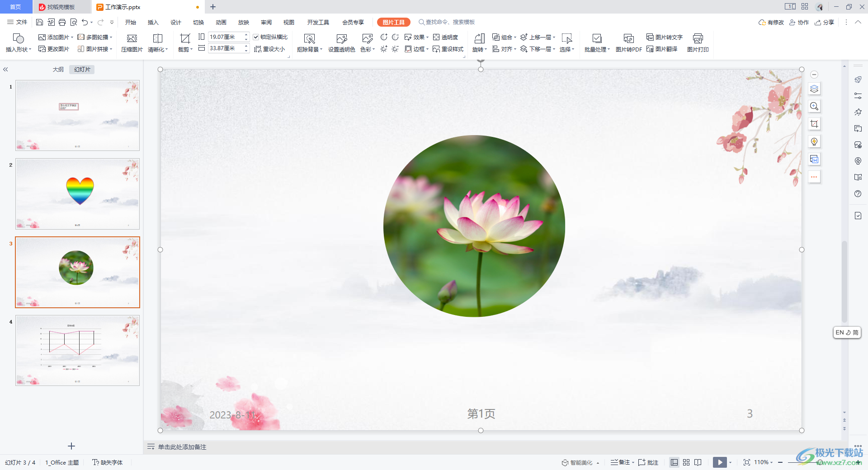Click the Picture to Text (图片转文字) button
Image resolution: width=868 pixels, height=470 pixels.
click(665, 37)
